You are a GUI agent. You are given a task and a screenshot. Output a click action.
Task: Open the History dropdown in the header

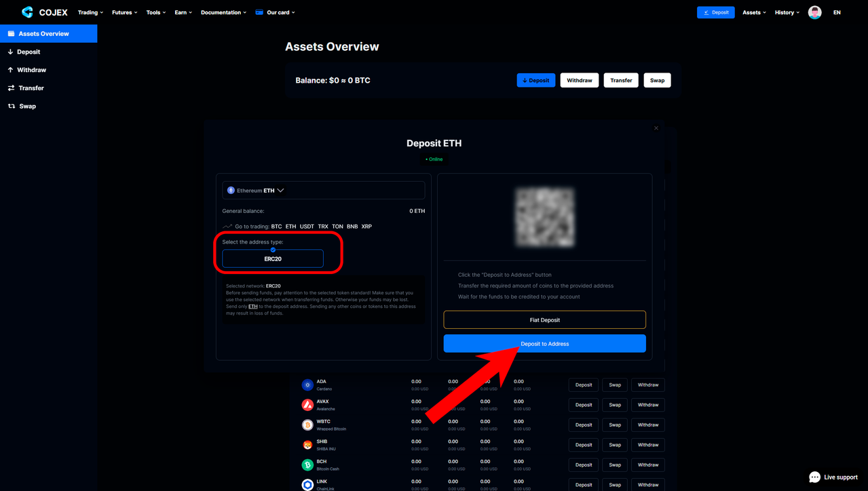click(787, 12)
